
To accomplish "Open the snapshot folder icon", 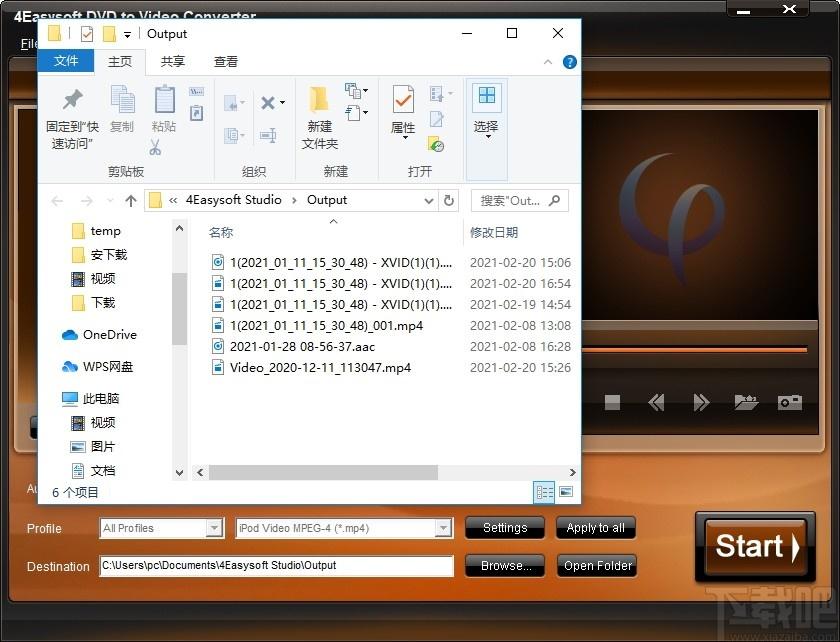I will pos(746,402).
